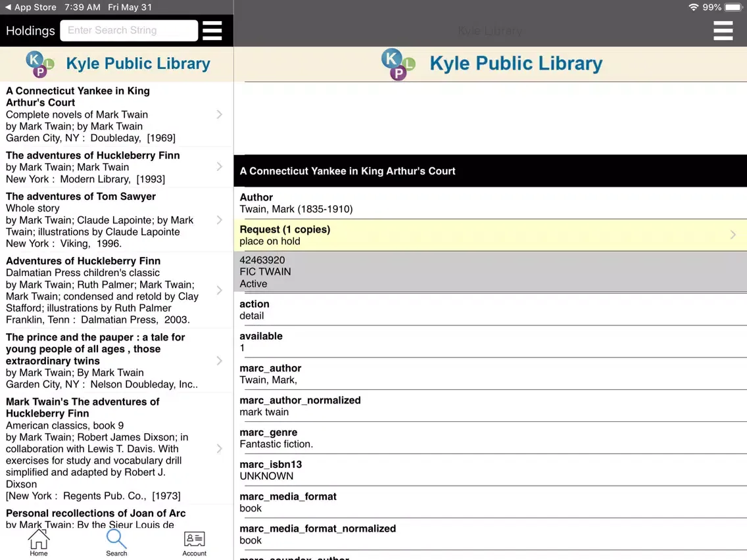Expand A Connecticut Yankee list entry chevron
This screenshot has width=747, height=560.
coord(220,114)
